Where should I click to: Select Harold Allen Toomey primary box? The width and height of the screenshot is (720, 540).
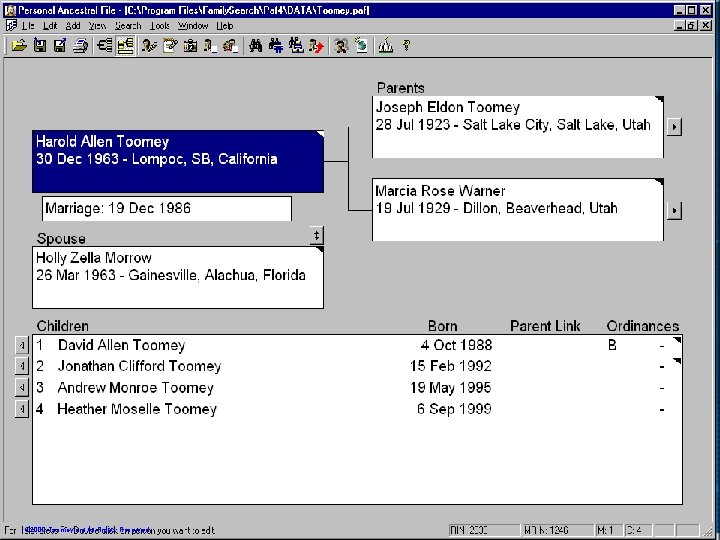coord(178,161)
